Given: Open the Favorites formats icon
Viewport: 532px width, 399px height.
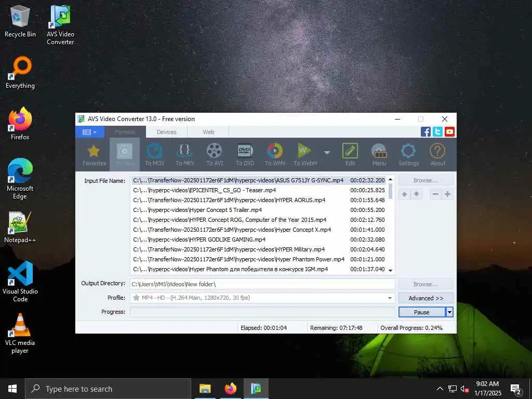Looking at the screenshot, I should (94, 155).
